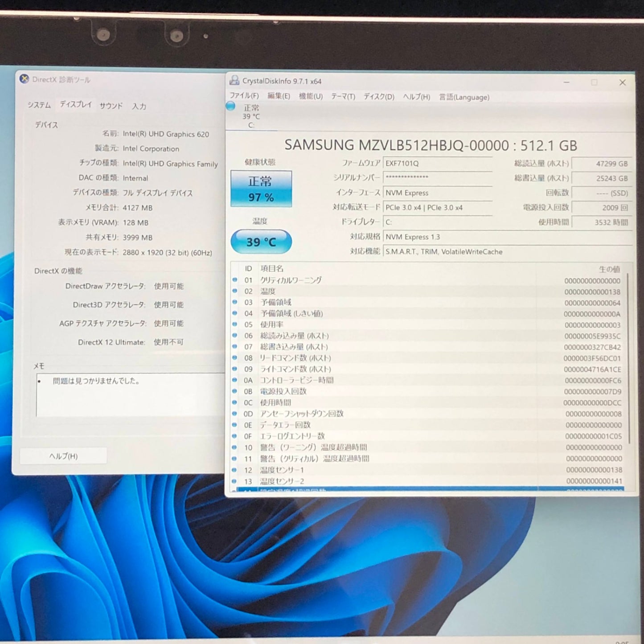644x644 pixels.
Task: Close the CrystalDiskInfo window
Action: (x=623, y=82)
